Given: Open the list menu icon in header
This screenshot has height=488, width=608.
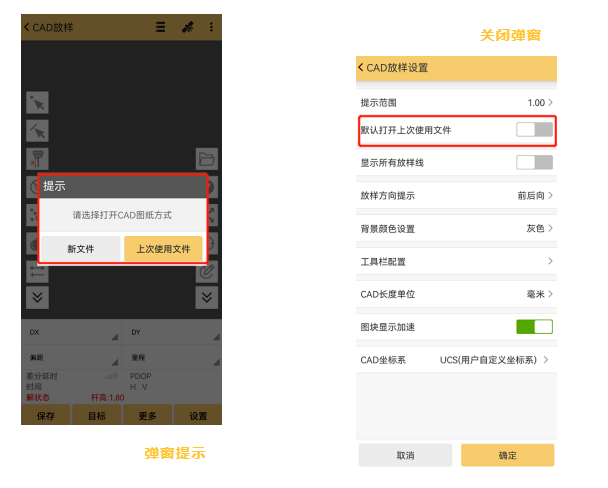Looking at the screenshot, I should pos(160,27).
